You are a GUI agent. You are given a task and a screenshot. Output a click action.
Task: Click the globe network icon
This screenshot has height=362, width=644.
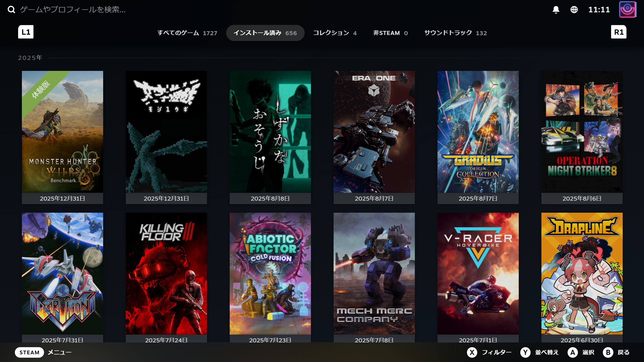pos(574,10)
